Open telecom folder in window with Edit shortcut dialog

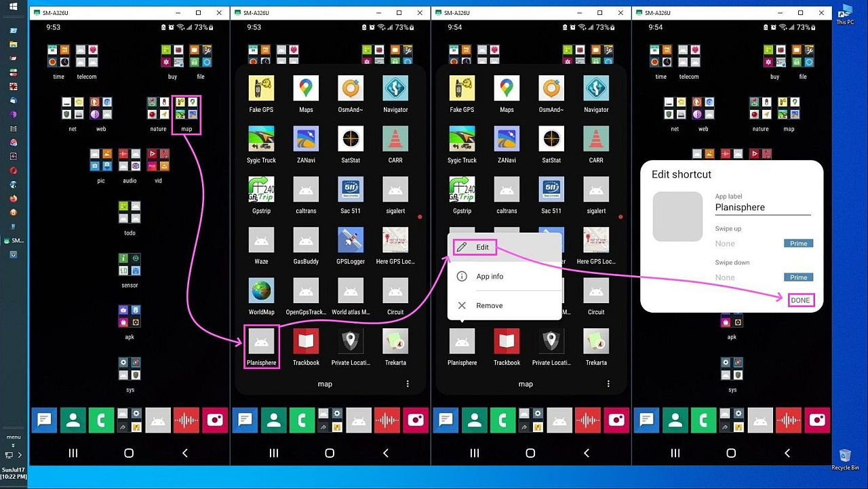click(689, 56)
